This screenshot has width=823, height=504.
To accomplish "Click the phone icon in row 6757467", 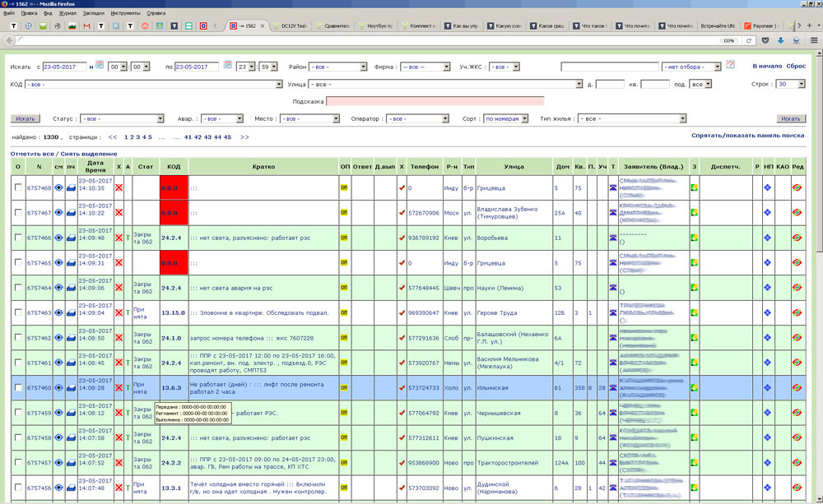I will point(612,213).
